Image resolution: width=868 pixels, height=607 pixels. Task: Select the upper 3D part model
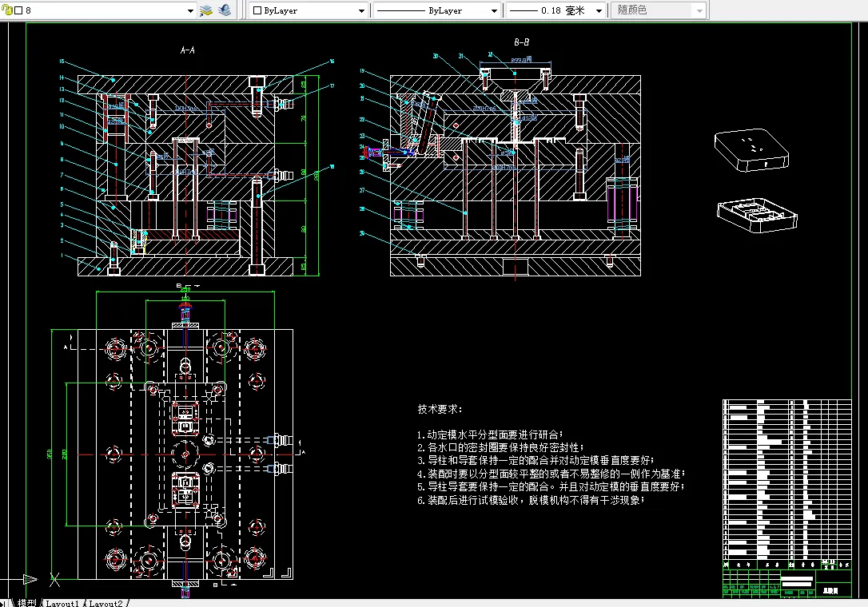(751, 150)
